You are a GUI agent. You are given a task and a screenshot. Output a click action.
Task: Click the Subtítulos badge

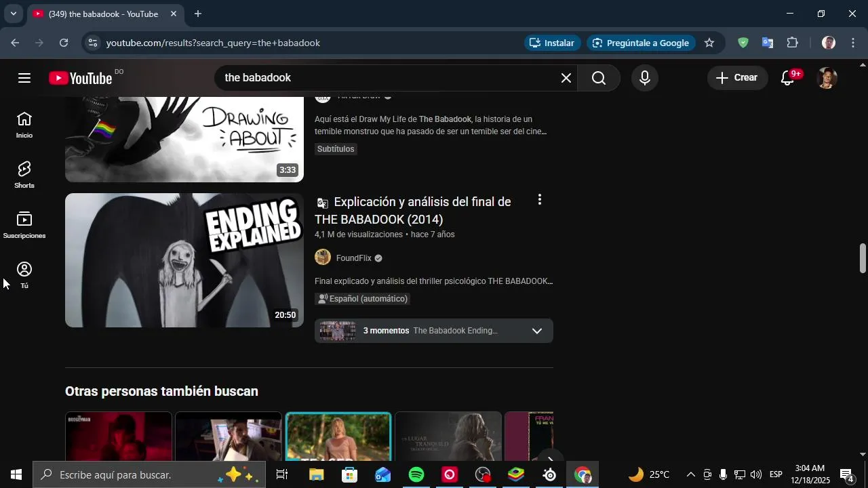(336, 149)
